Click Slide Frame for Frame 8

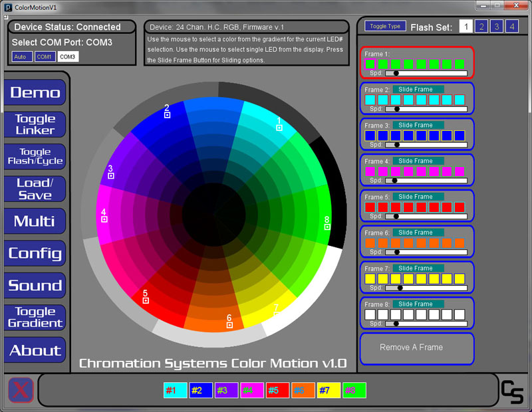pos(418,304)
